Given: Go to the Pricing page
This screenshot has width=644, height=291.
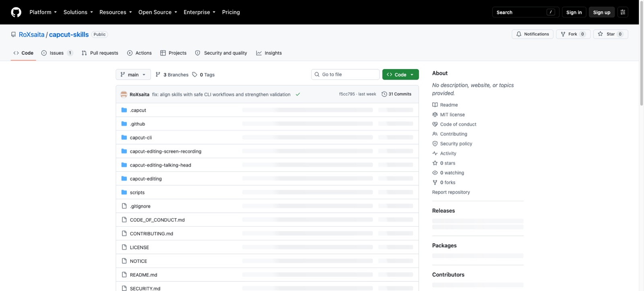Looking at the screenshot, I should [231, 12].
